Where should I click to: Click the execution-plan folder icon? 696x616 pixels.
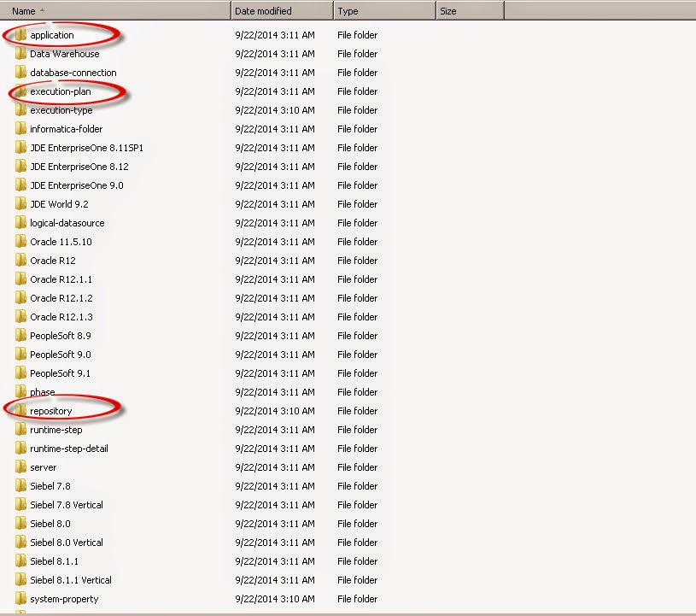[x=20, y=91]
